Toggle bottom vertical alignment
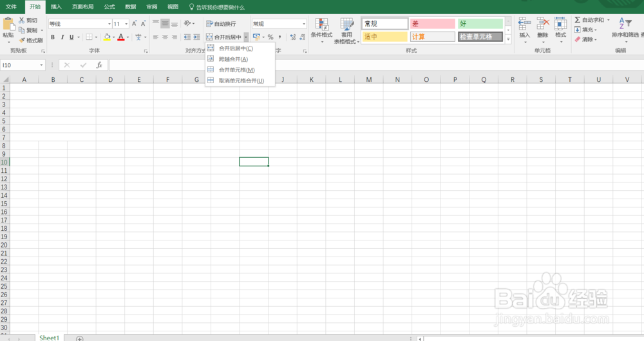The image size is (644, 341). coord(175,23)
